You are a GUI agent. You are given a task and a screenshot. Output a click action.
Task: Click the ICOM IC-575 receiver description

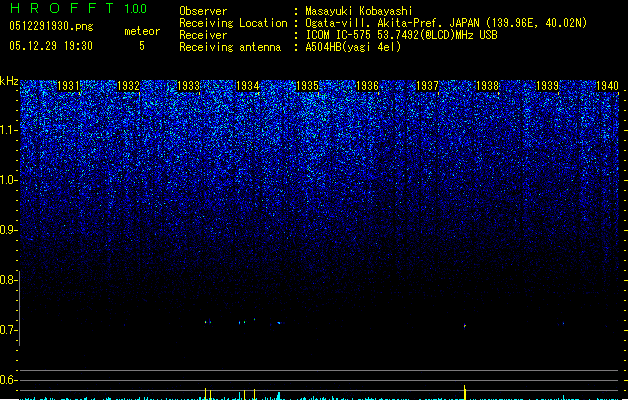[x=401, y=35]
